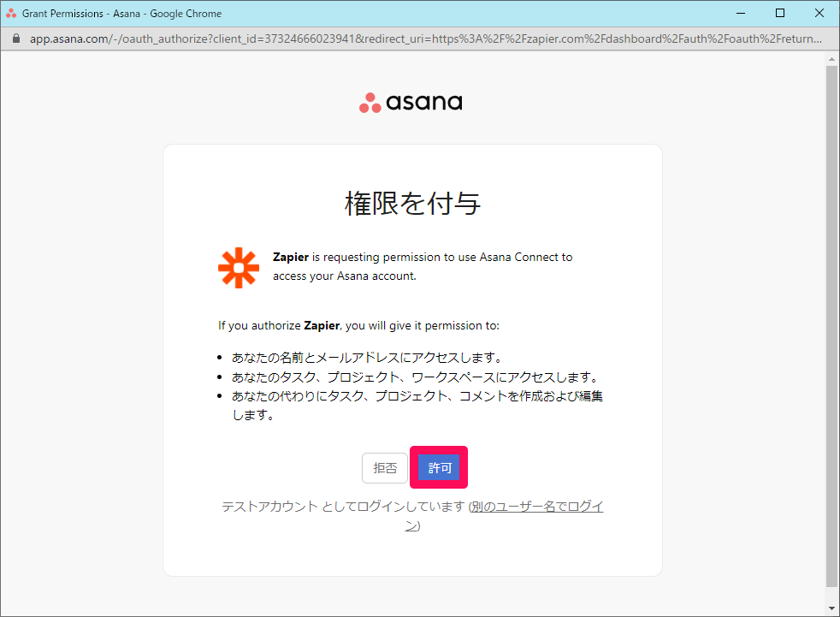Select the lock symbol to view site security info
840x617 pixels.
(x=15, y=39)
